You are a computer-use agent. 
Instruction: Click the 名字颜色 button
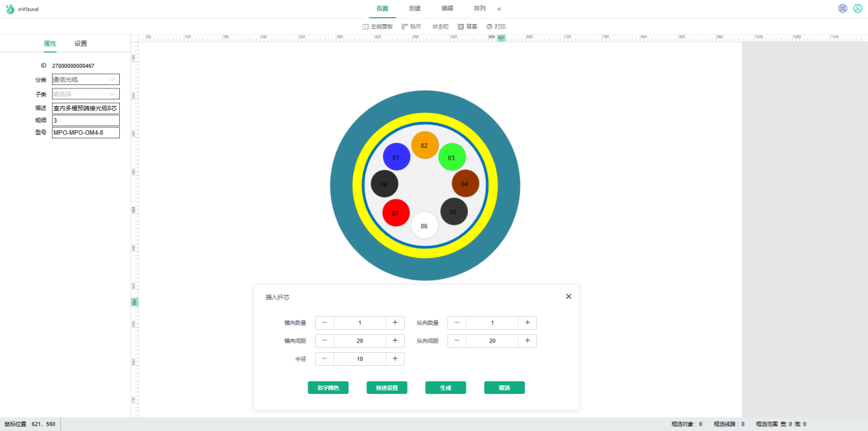[x=328, y=388]
